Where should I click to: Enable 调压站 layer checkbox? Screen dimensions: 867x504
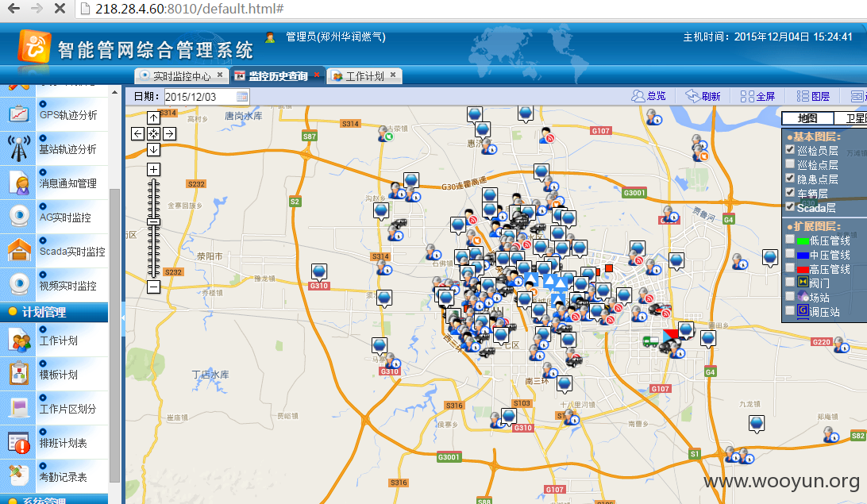(790, 311)
